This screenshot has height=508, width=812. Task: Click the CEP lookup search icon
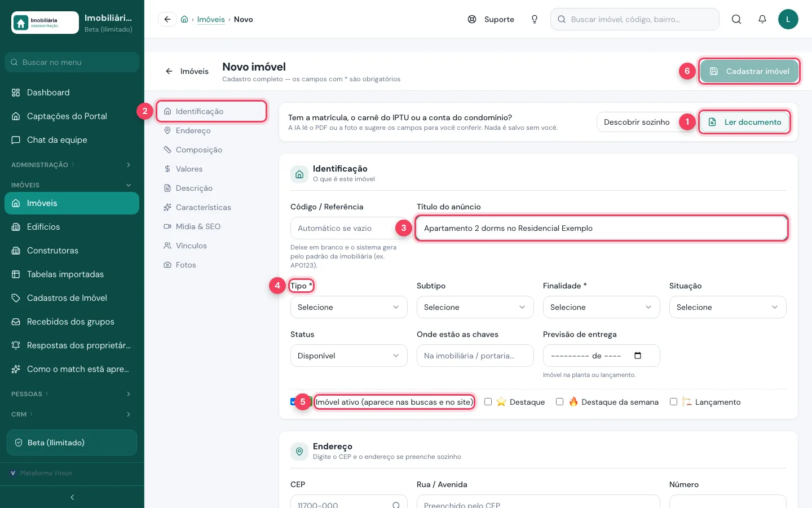396,505
